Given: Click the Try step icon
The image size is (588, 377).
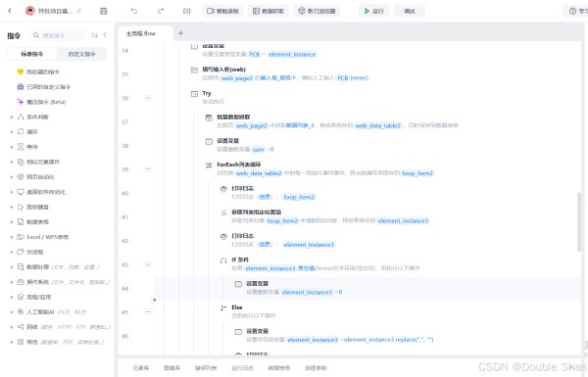Looking at the screenshot, I should click(194, 94).
